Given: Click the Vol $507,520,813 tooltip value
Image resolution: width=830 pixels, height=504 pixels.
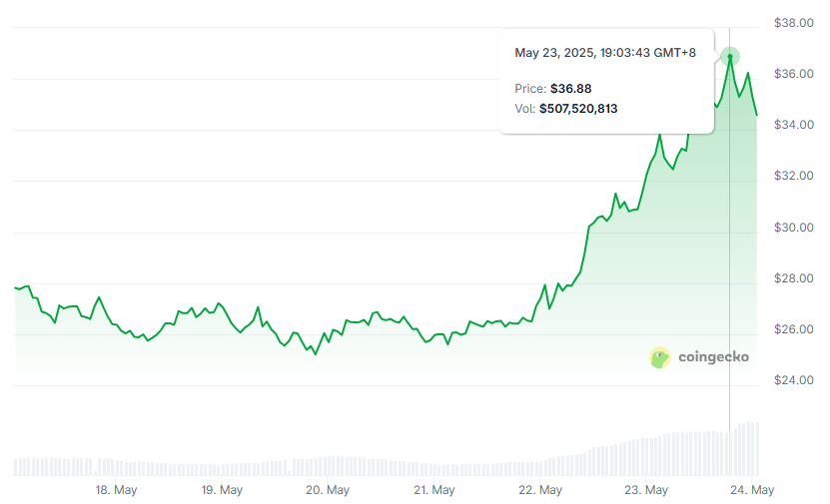Looking at the screenshot, I should [577, 108].
